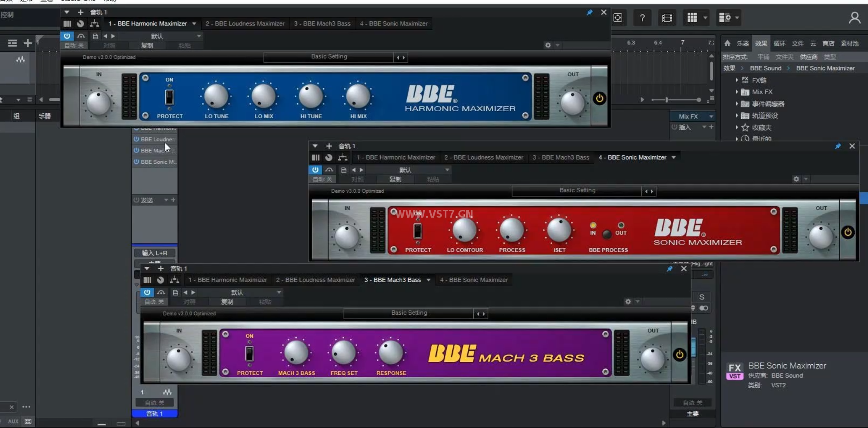Expand the Mix FX folder in browser
This screenshot has width=868, height=428.
pyautogui.click(x=737, y=91)
